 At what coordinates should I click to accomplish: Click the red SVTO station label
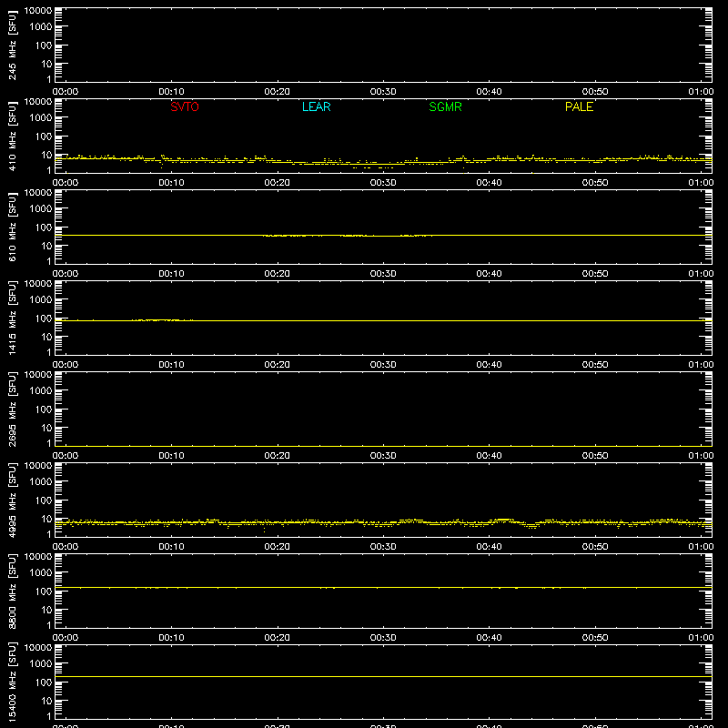(185, 106)
